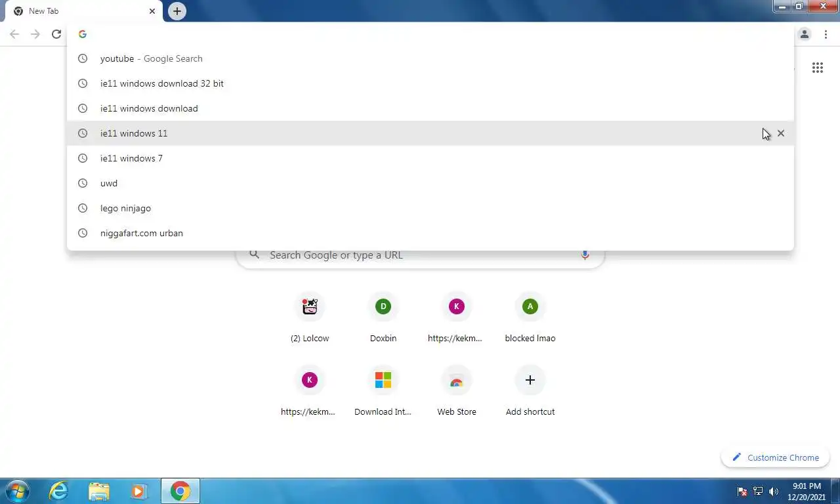The image size is (840, 504).
Task: Open the Action Center flag icon
Action: point(743,491)
